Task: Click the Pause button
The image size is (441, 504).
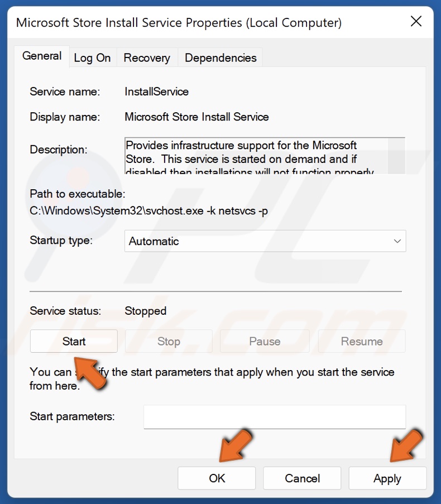Action: pos(265,341)
